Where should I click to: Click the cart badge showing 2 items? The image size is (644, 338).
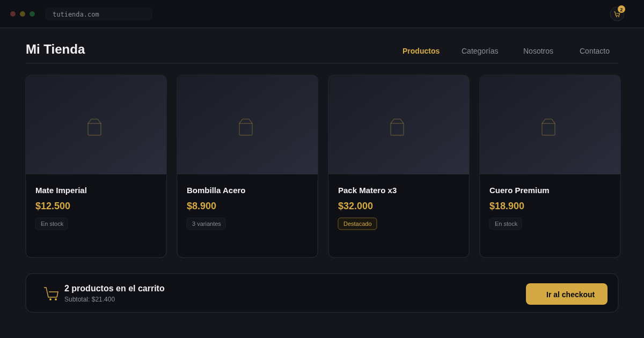(x=621, y=9)
